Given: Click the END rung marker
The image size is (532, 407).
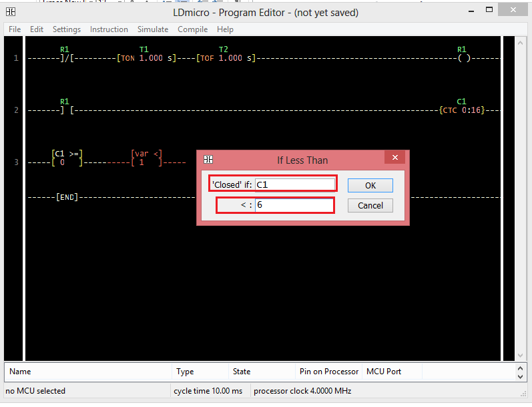Looking at the screenshot, I should pos(67,197).
